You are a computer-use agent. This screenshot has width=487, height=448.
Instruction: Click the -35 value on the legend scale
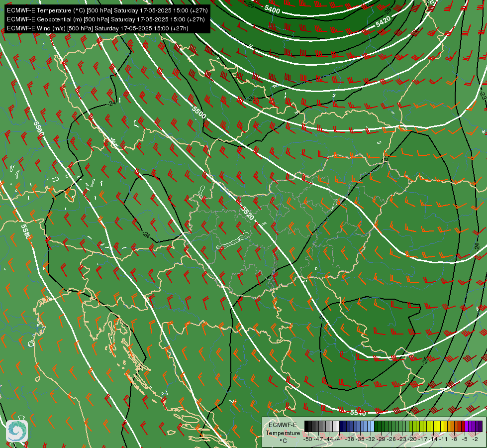pyautogui.click(x=361, y=439)
